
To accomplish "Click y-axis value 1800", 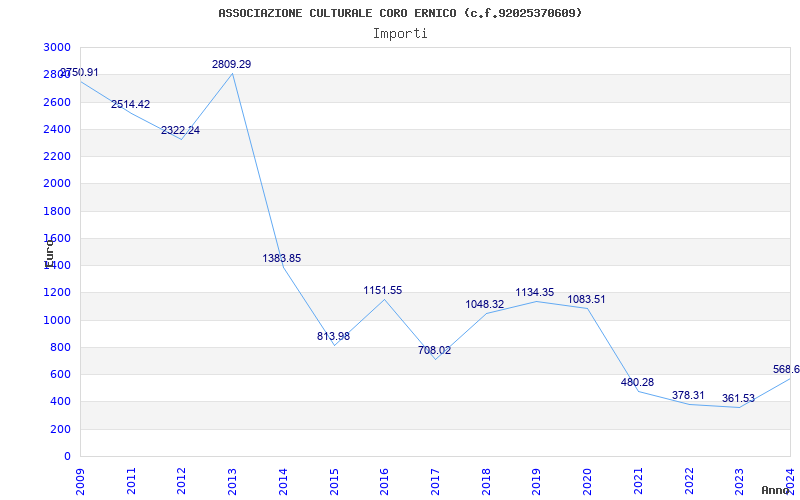I will [x=57, y=211].
